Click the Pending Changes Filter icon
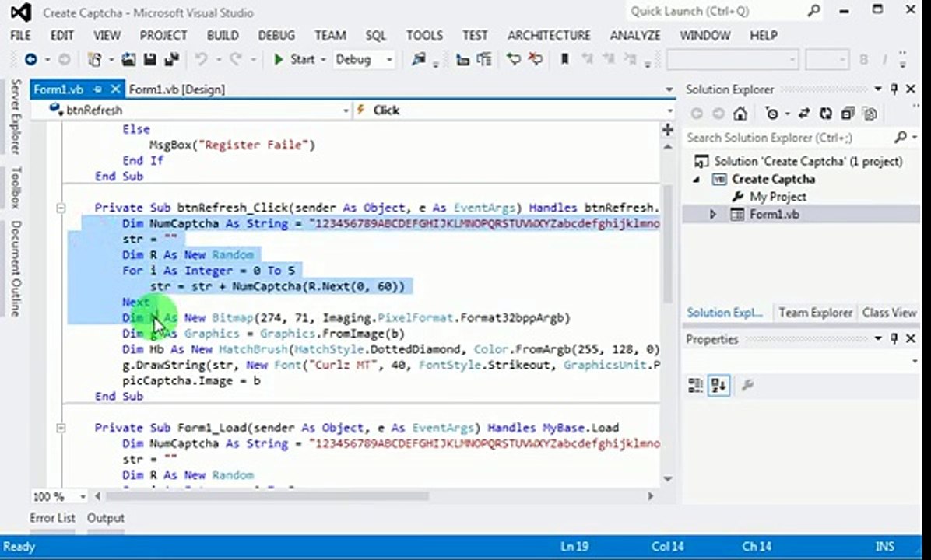Screen dimensions: 931x560 point(771,114)
